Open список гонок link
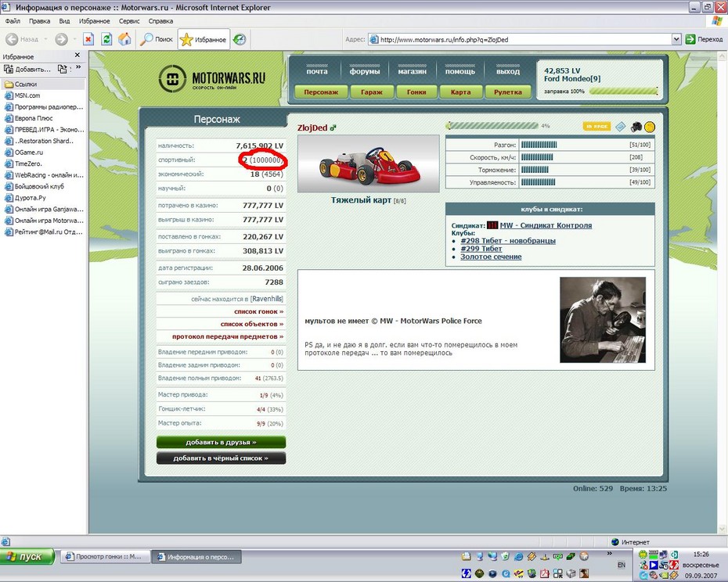 [x=258, y=311]
